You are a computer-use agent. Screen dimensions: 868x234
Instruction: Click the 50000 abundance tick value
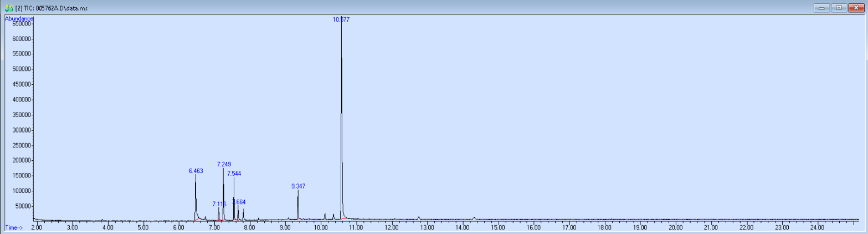click(24, 206)
